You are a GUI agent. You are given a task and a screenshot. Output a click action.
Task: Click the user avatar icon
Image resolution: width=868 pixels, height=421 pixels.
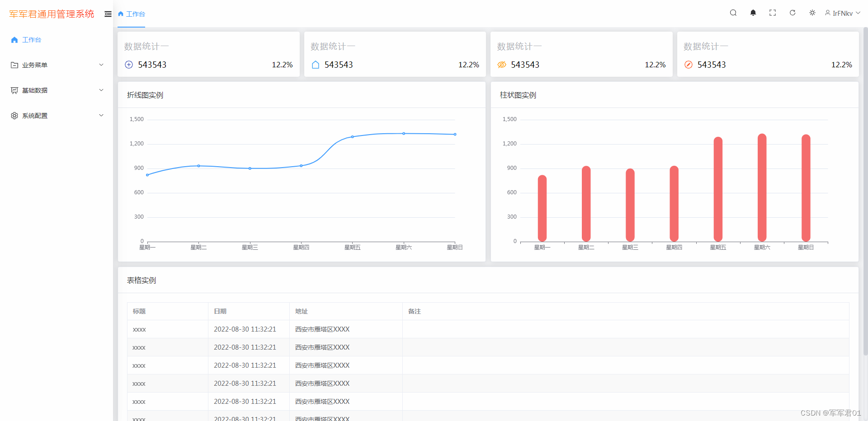point(828,13)
